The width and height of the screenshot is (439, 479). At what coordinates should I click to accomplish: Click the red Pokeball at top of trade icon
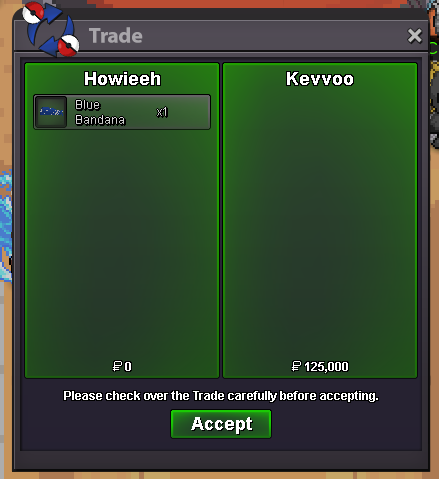coord(33,12)
